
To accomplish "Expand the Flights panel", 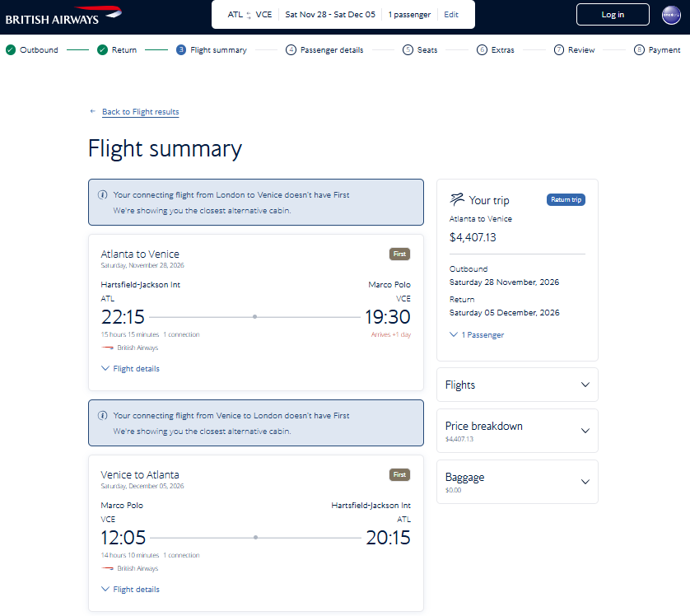I will coord(517,385).
